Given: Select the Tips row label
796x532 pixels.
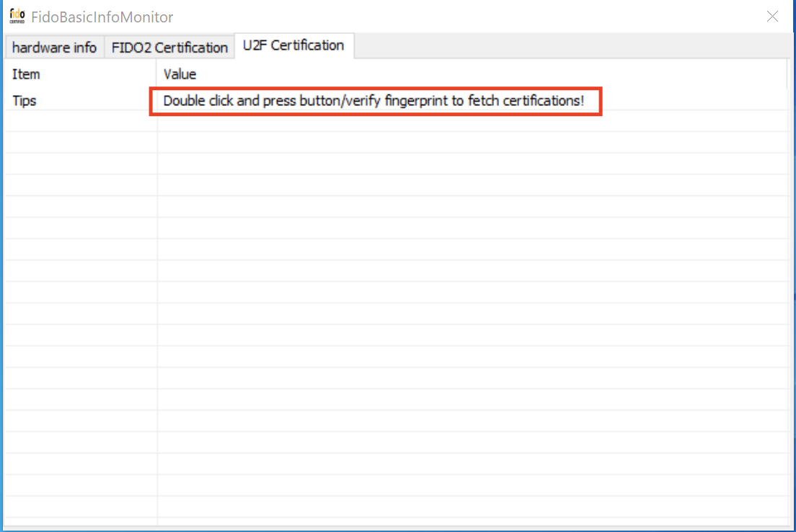Looking at the screenshot, I should point(24,101).
